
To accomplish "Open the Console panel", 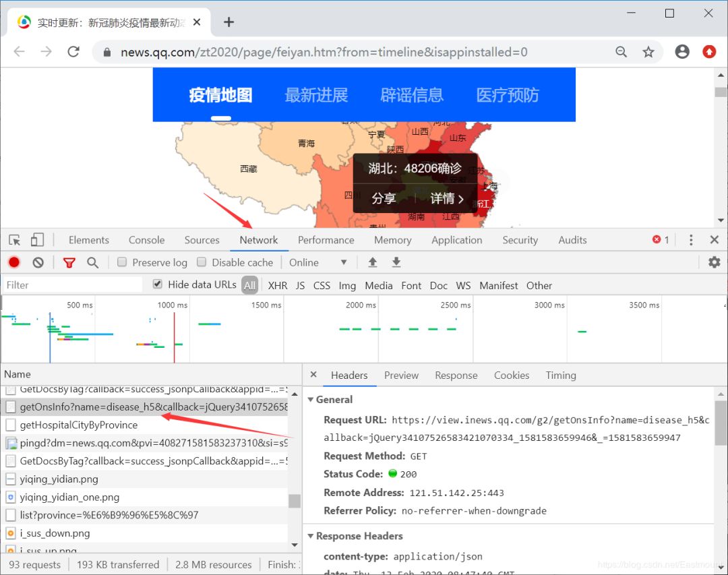I will click(x=146, y=239).
